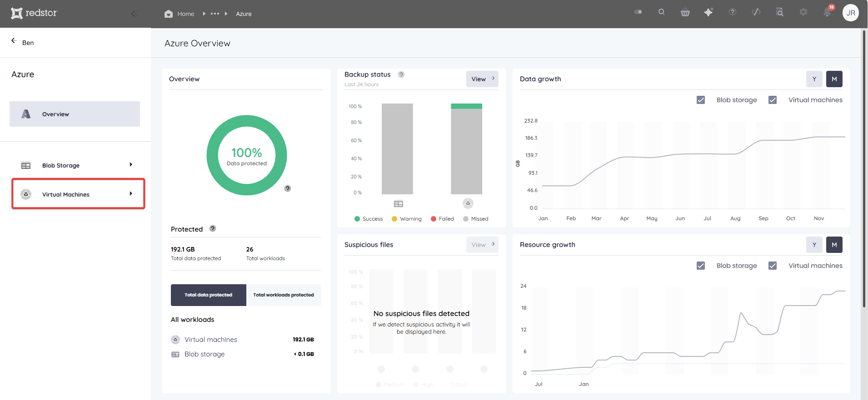
Task: Click the View button in Suspicious files
Action: 482,245
